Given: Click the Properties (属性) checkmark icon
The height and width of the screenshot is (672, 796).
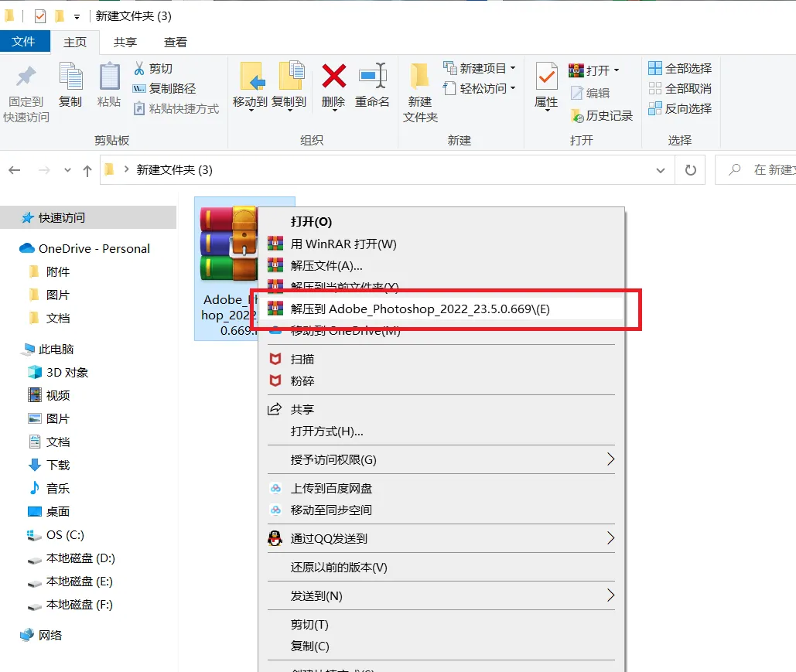Looking at the screenshot, I should 546,76.
